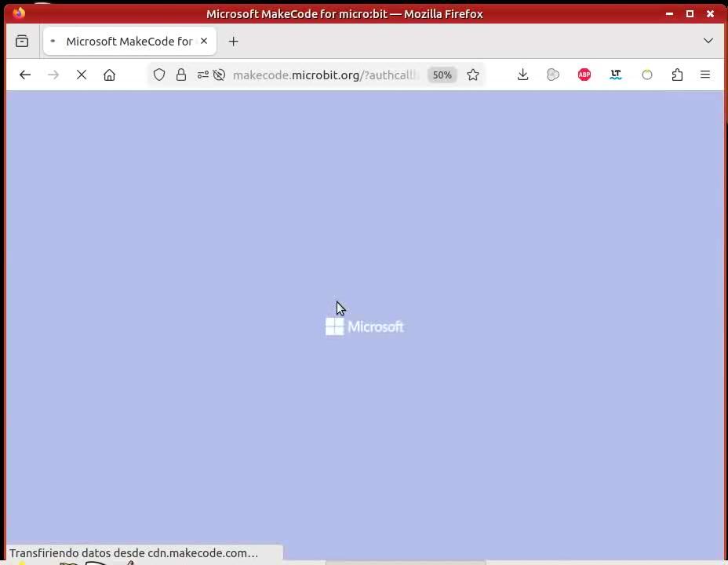Expand the list all tabs dropdown
This screenshot has width=728, height=565.
click(708, 41)
